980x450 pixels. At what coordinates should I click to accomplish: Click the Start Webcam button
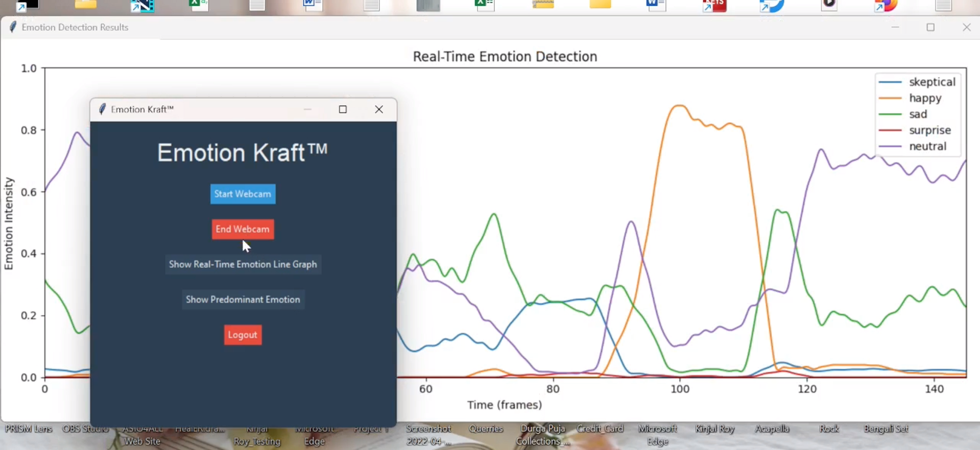[x=243, y=194]
